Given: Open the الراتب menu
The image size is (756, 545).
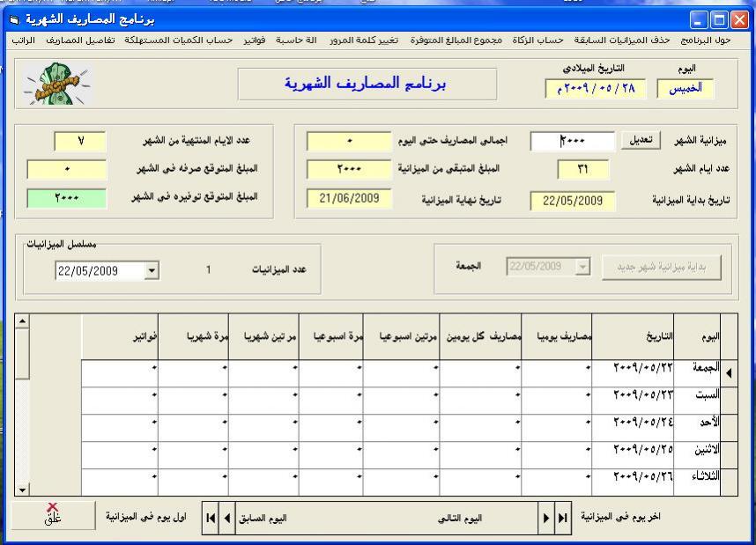Looking at the screenshot, I should coord(23,41).
